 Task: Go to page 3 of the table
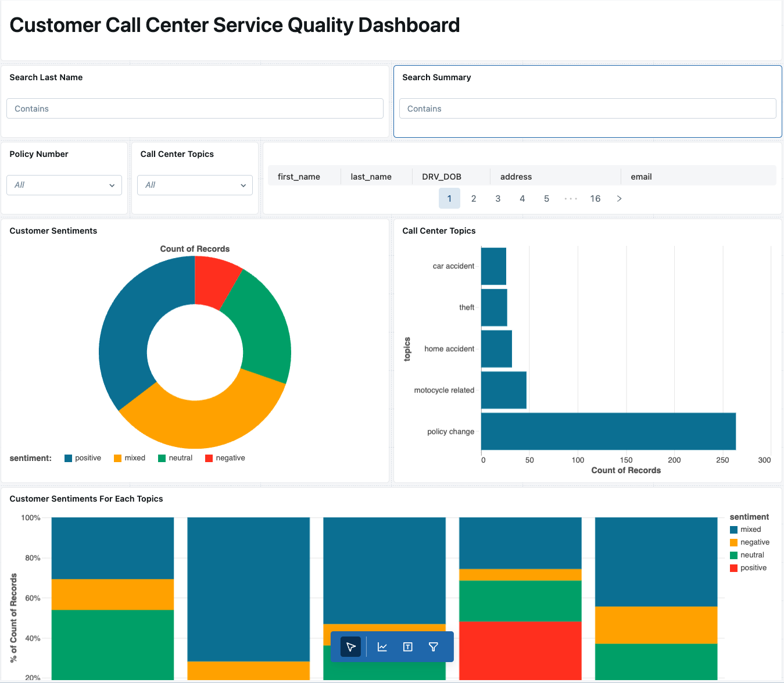[x=498, y=199]
